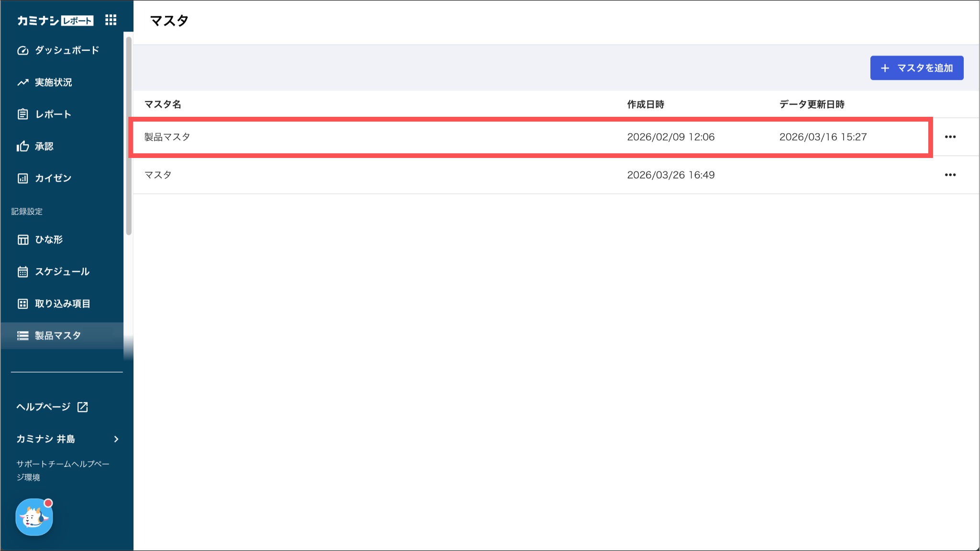Open the support chat mascot widget
This screenshot has width=980, height=551.
click(34, 517)
